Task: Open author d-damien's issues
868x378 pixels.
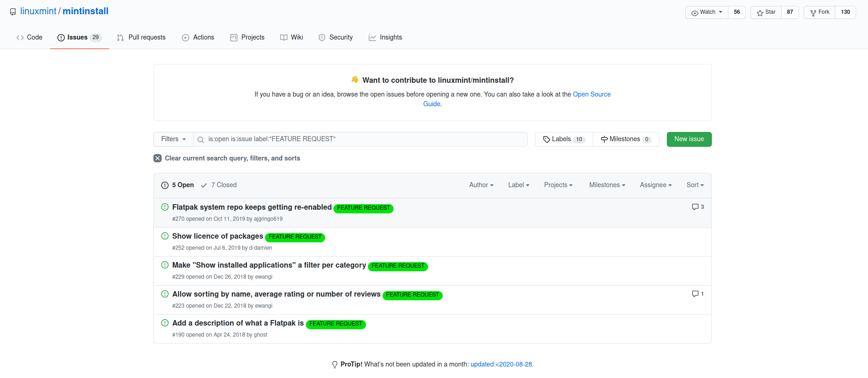Action: (x=260, y=248)
